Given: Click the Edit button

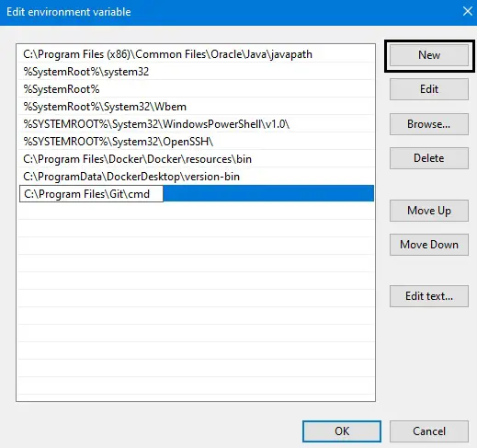Looking at the screenshot, I should 429,89.
